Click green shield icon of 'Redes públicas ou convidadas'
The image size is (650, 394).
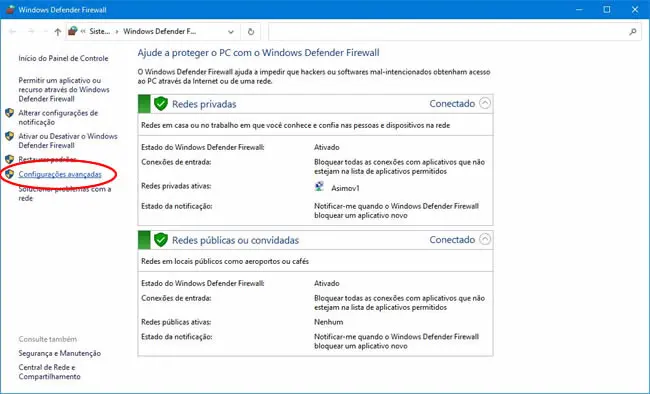point(160,240)
